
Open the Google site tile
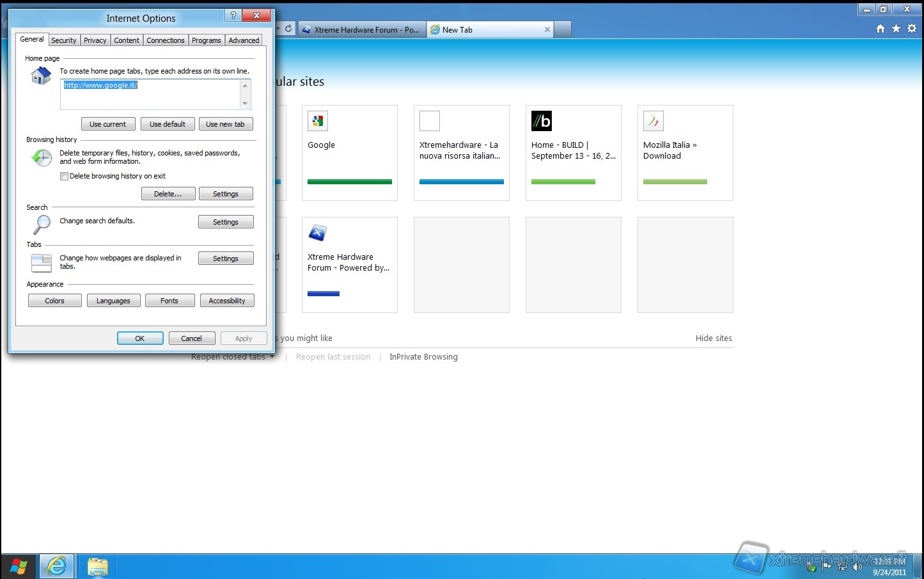pyautogui.click(x=349, y=153)
